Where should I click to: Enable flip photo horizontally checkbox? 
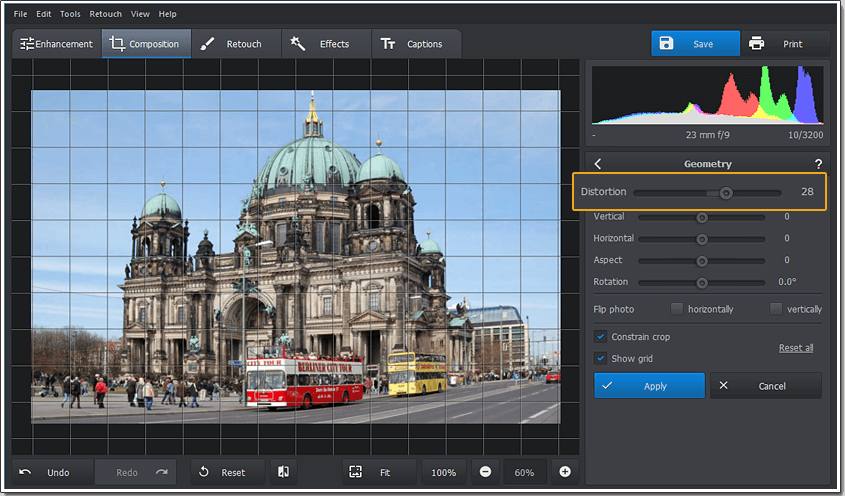pyautogui.click(x=676, y=308)
